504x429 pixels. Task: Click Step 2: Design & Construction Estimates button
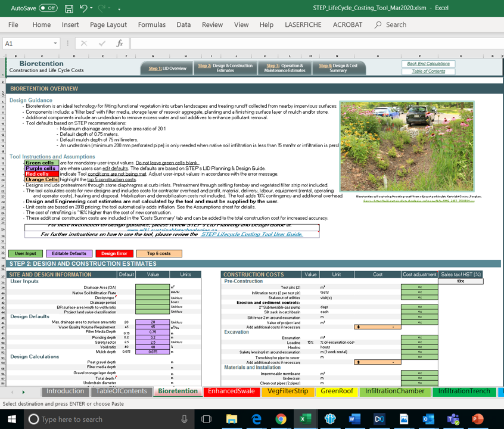[225, 68]
